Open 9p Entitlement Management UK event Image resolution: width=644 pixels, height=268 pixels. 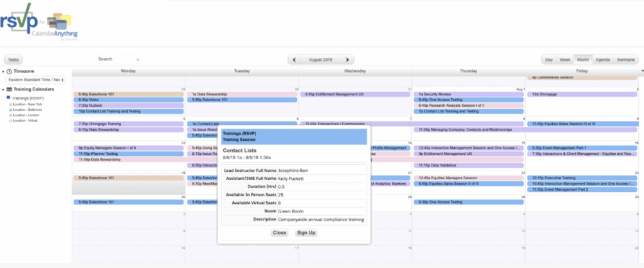coord(469,154)
